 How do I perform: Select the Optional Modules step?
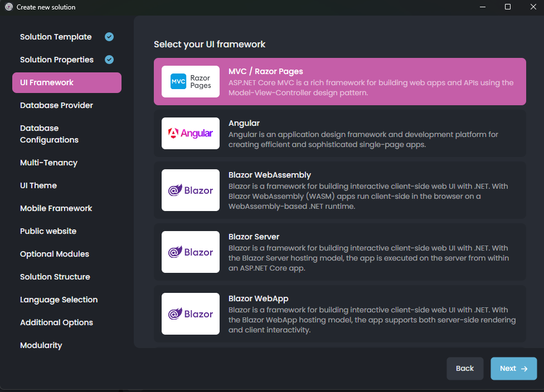tap(54, 254)
